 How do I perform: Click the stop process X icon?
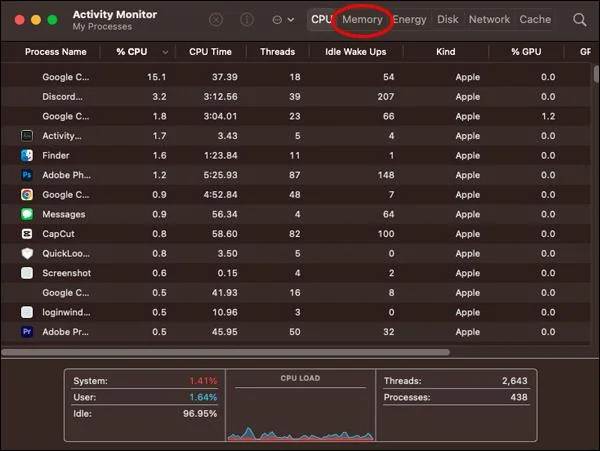(x=216, y=20)
